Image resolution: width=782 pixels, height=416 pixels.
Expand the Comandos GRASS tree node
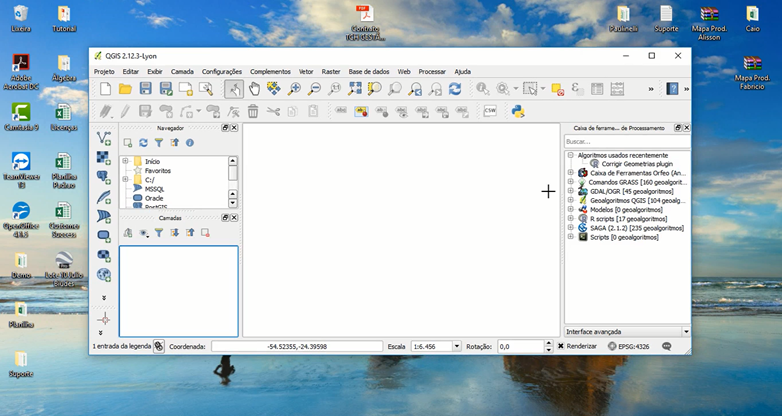click(571, 182)
